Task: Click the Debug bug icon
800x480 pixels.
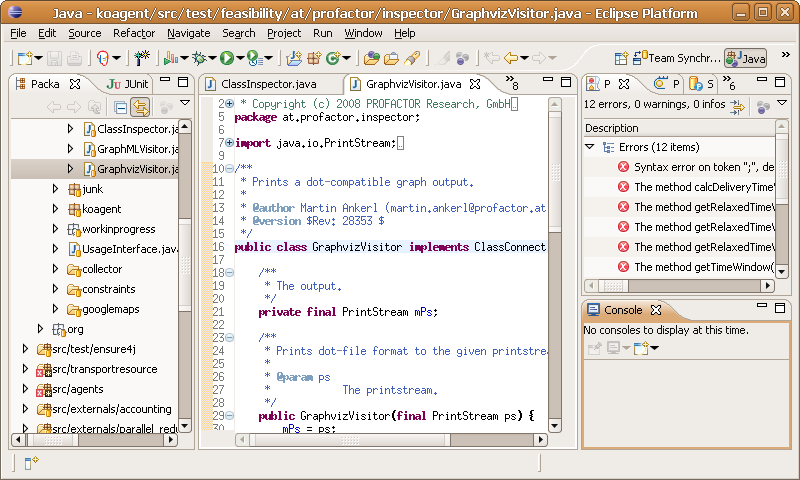Action: 198,58
